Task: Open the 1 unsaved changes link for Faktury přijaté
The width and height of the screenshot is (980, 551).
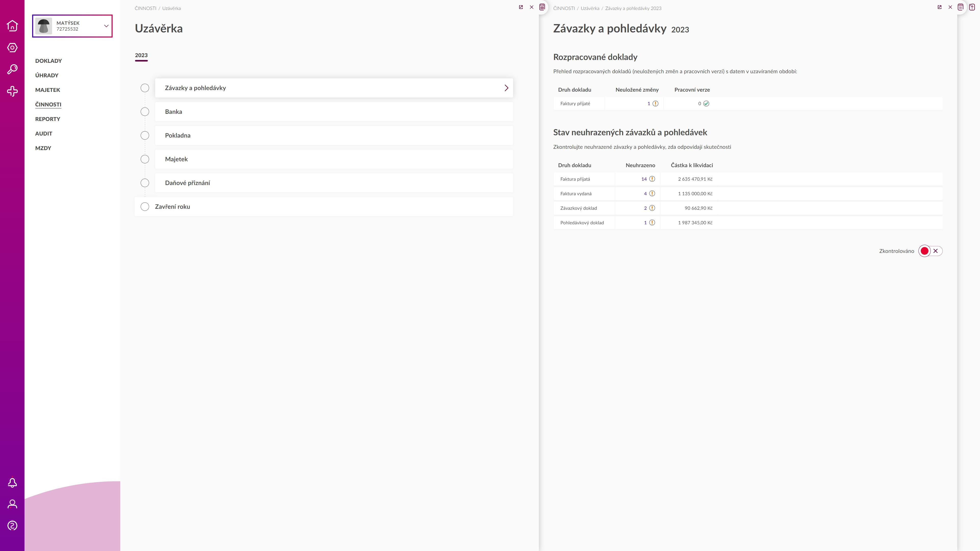Action: click(x=649, y=103)
